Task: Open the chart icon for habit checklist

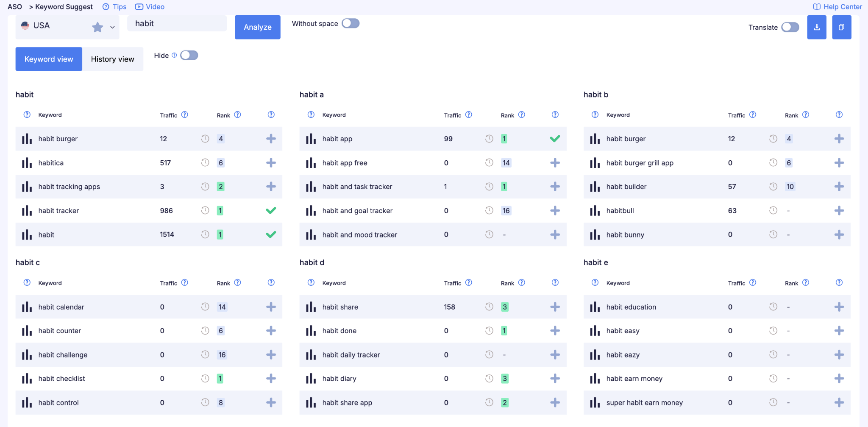Action: pyautogui.click(x=27, y=379)
